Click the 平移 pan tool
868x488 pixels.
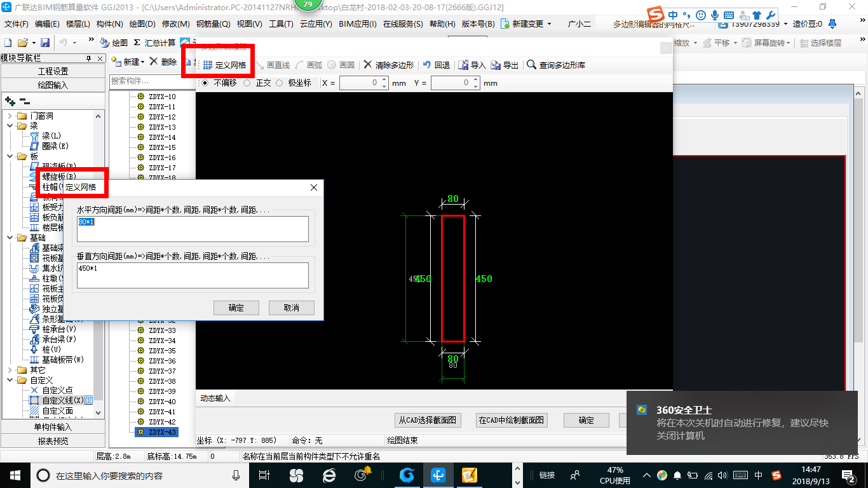coord(715,43)
